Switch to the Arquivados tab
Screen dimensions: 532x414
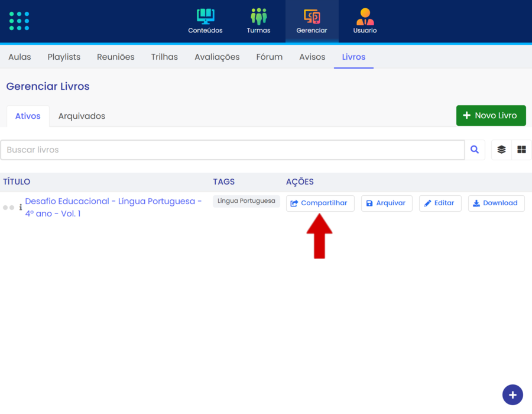(x=82, y=116)
